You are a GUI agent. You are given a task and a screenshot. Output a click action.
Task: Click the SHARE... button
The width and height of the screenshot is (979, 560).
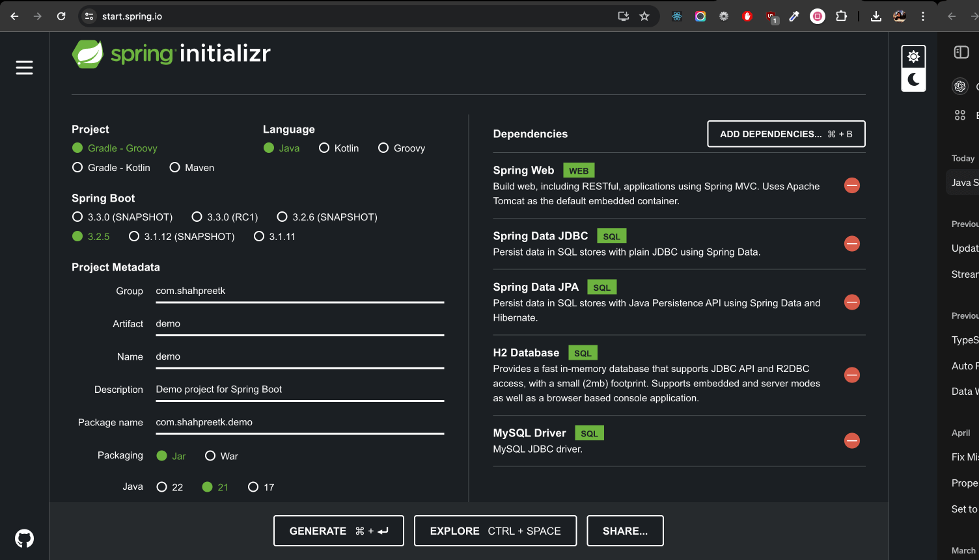pyautogui.click(x=625, y=531)
